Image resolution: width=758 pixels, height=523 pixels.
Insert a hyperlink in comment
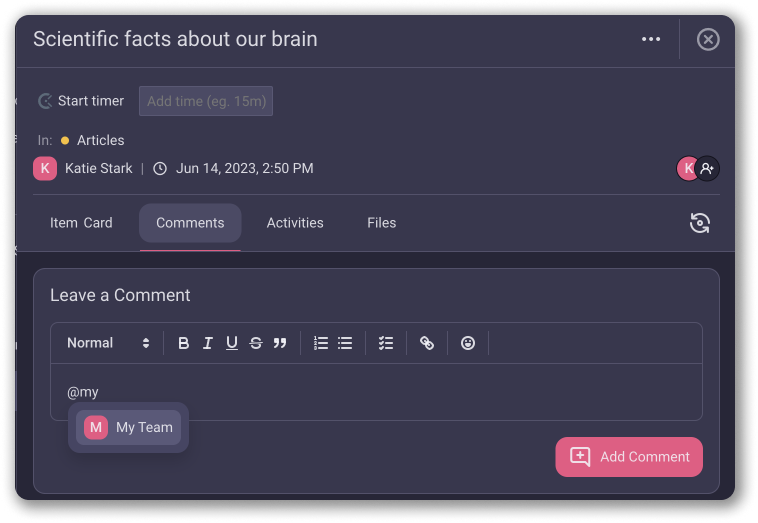(427, 343)
